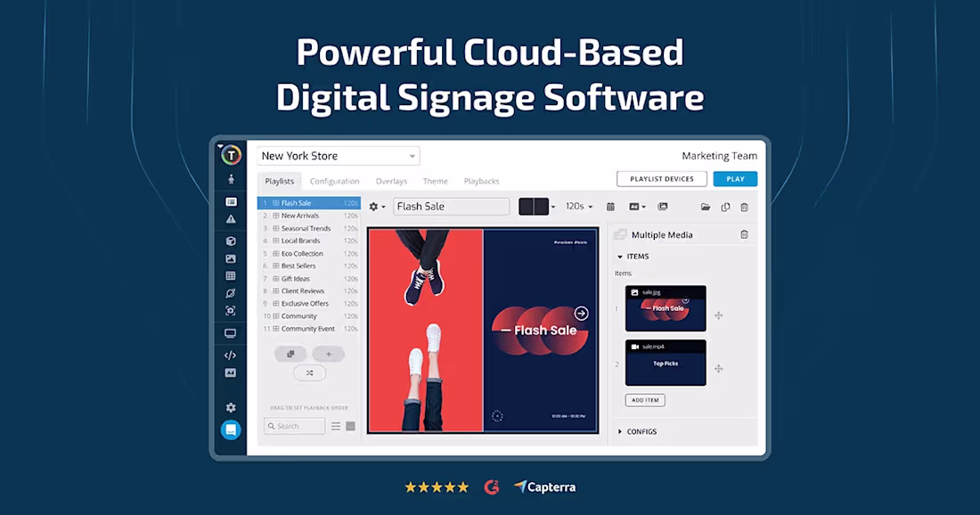Screen dimensions: 980x515
Task: Open the warning triangle alerts icon
Action: (x=231, y=219)
